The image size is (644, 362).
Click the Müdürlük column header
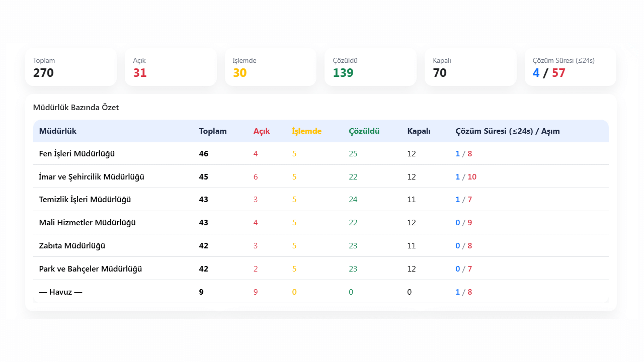pyautogui.click(x=58, y=131)
